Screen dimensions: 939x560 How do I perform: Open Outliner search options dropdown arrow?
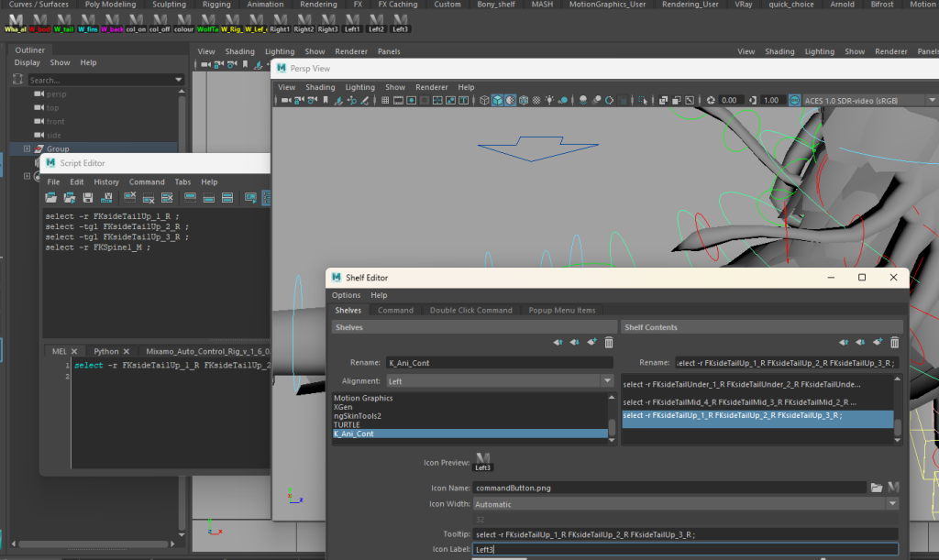(x=178, y=80)
